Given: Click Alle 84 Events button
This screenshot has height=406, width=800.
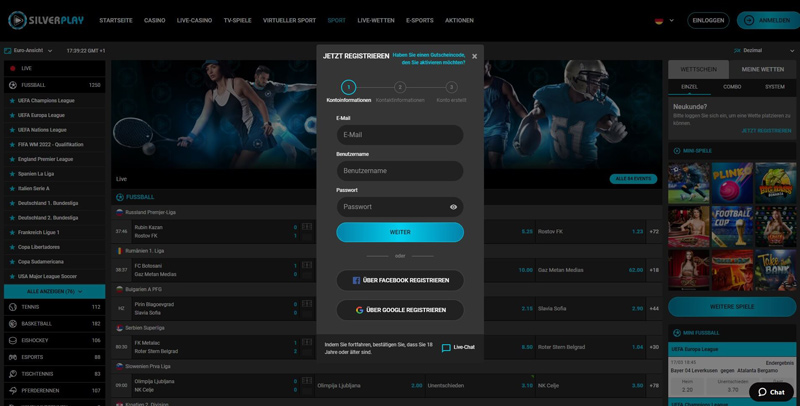Looking at the screenshot, I should coord(633,179).
